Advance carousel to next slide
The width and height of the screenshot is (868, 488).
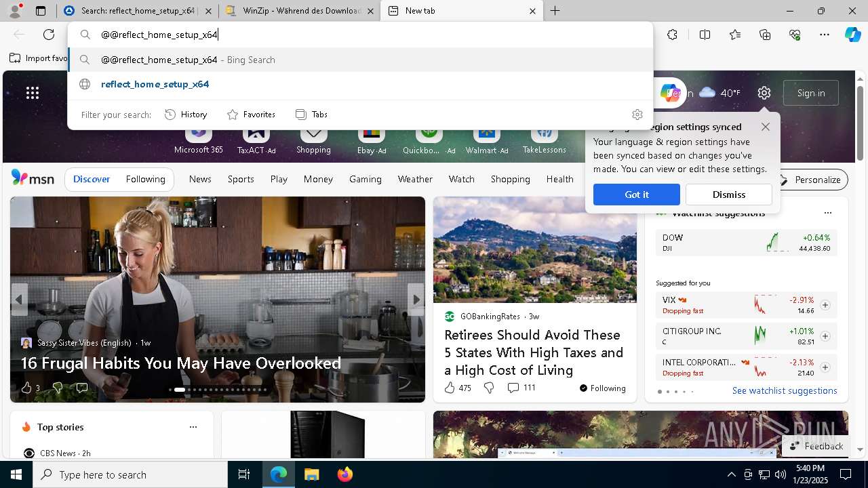[x=416, y=299]
